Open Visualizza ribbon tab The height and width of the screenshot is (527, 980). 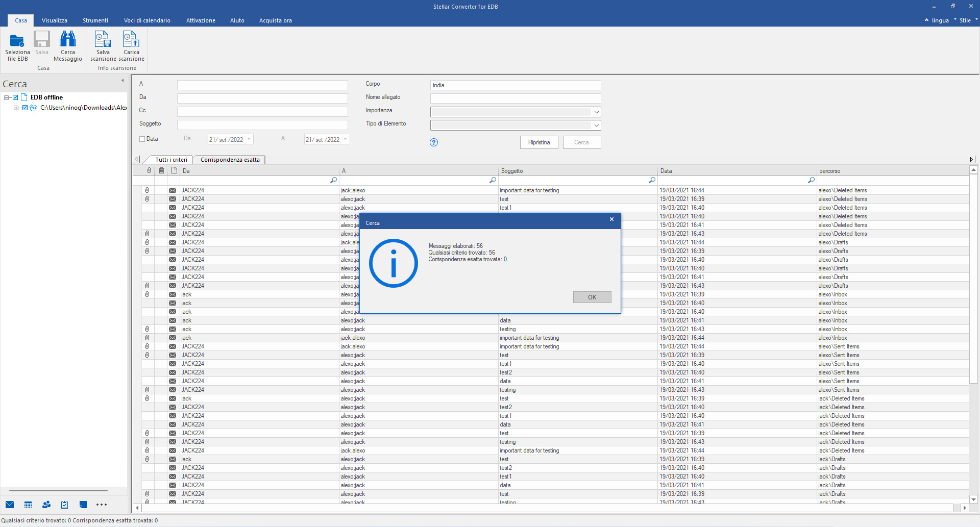(55, 20)
